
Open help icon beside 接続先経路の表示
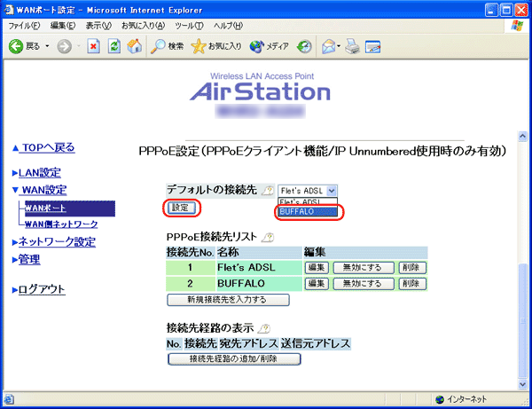click(x=264, y=328)
